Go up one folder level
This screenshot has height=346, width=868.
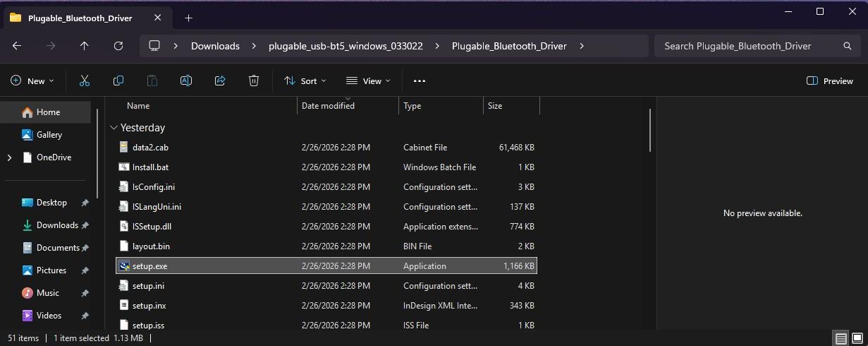(x=85, y=46)
